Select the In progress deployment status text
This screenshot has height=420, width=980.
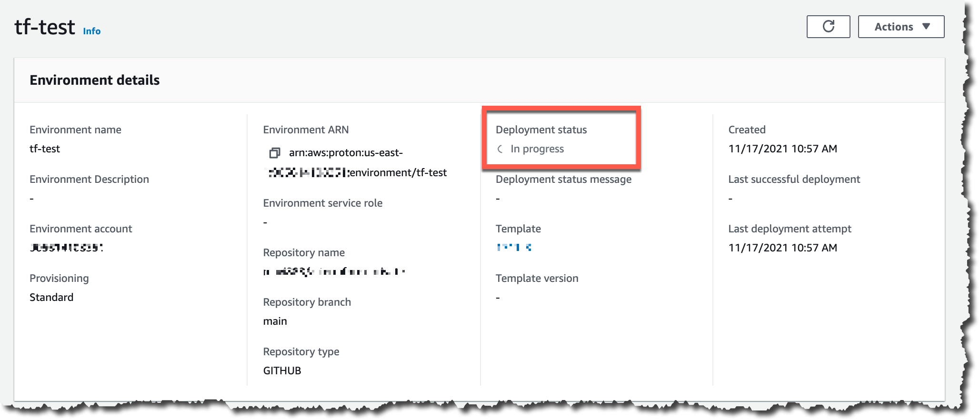tap(537, 149)
